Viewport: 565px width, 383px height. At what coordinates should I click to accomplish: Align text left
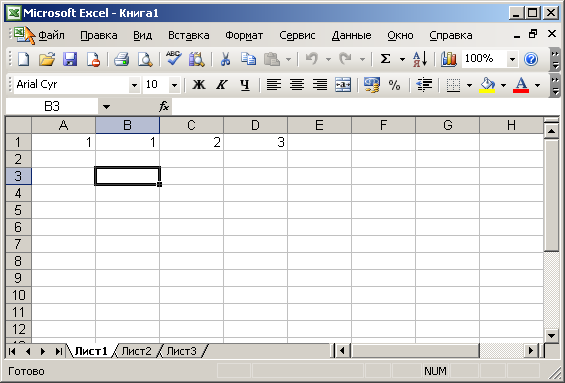[274, 85]
